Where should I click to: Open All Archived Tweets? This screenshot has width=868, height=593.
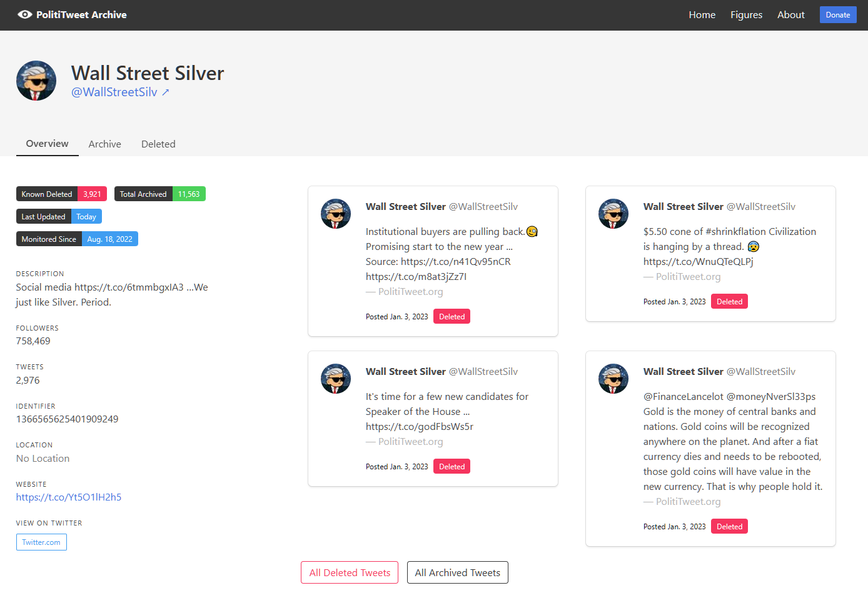[458, 572]
